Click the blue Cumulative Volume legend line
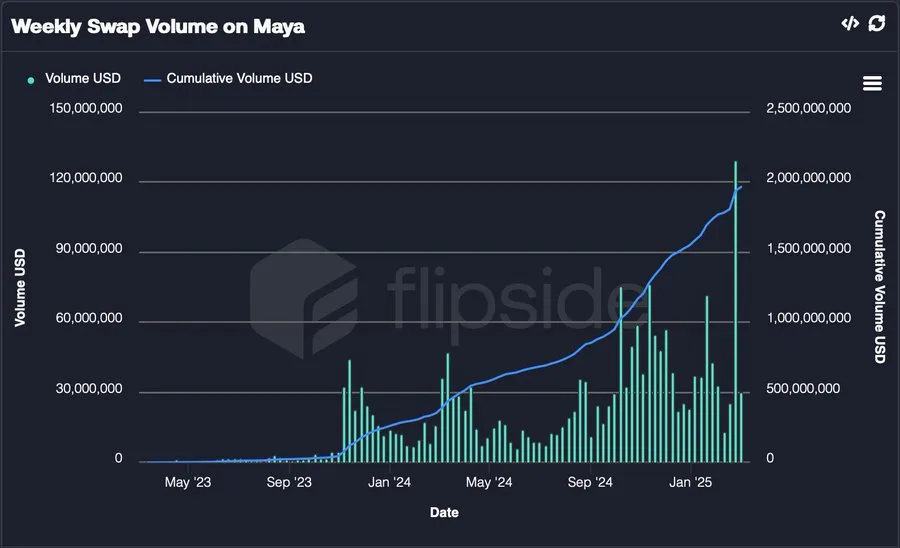The width and height of the screenshot is (900, 548). pos(152,80)
